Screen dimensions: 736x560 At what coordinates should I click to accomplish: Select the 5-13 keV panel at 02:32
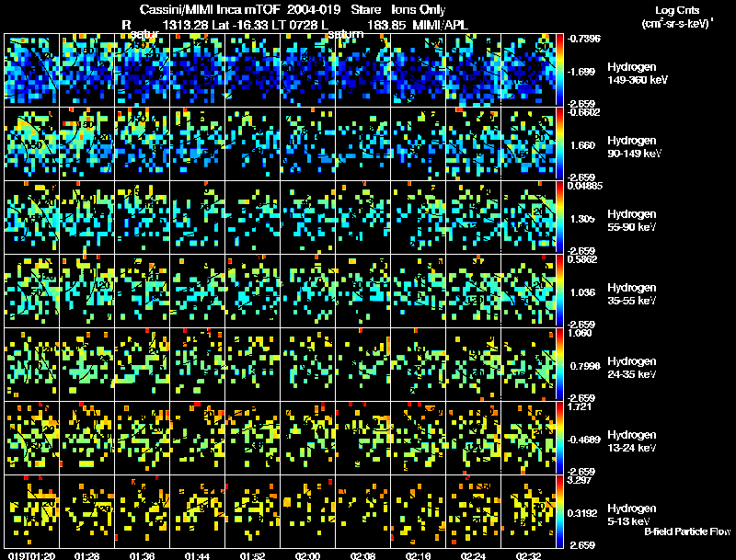click(x=528, y=511)
